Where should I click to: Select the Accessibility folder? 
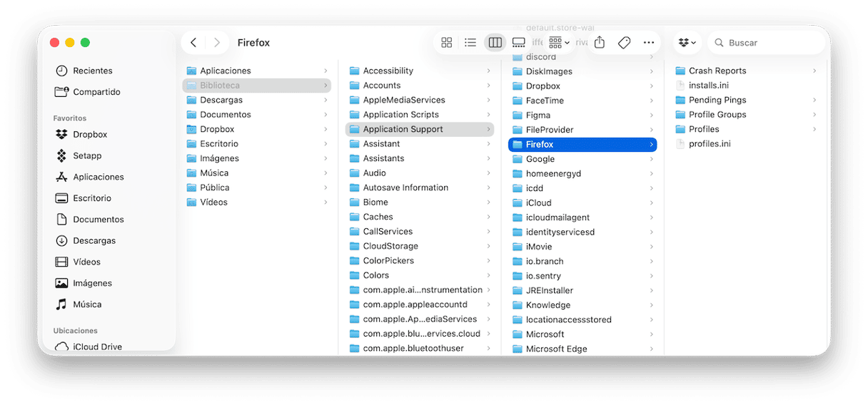pos(420,71)
